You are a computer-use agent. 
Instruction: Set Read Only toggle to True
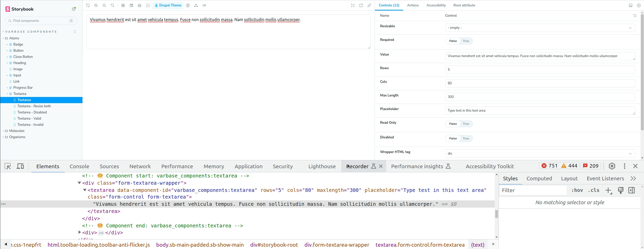tap(466, 124)
